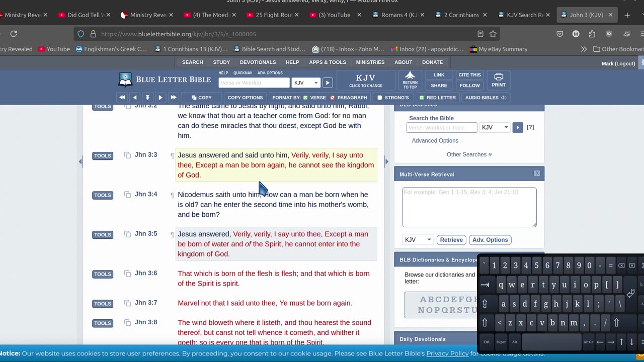
Task: Open Multi-Verse Retrieval KJV dropdown
Action: [x=418, y=240]
